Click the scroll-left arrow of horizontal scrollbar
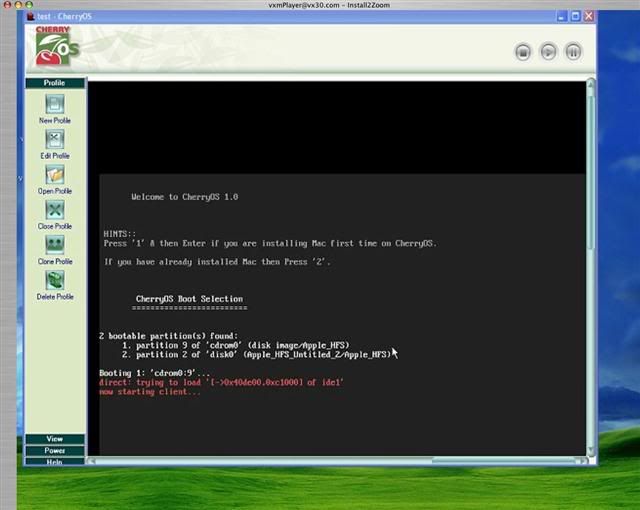The width and height of the screenshot is (640, 510). coord(92,461)
